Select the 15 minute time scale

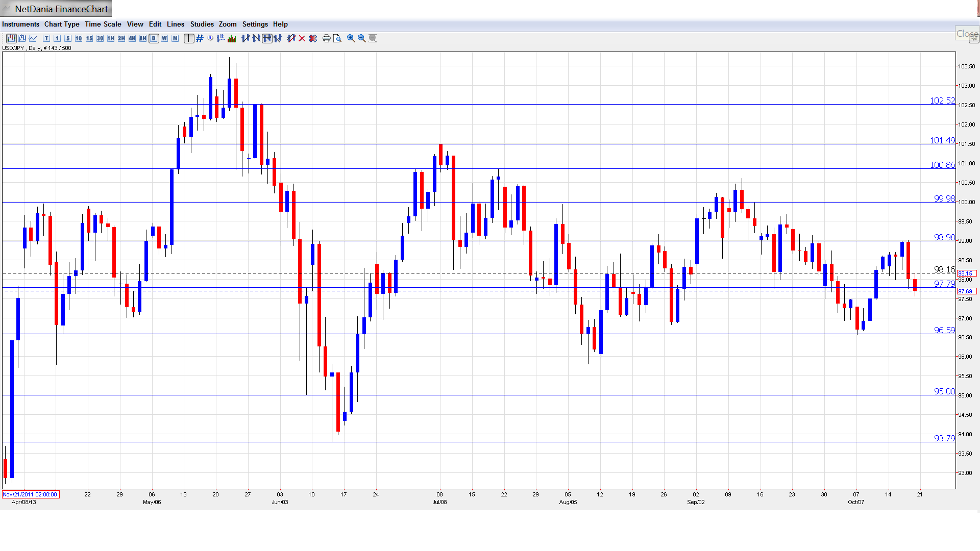coord(89,38)
